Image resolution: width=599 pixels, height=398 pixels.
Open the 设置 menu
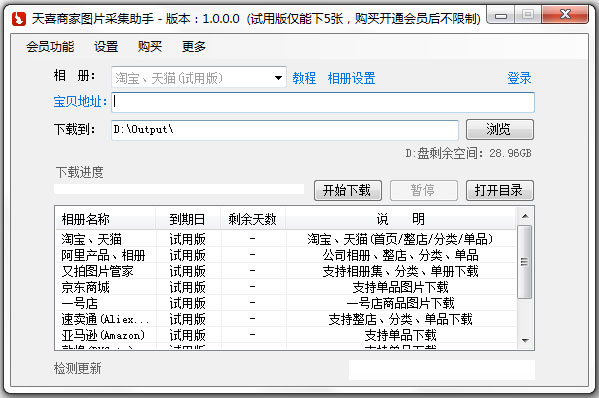click(x=106, y=47)
